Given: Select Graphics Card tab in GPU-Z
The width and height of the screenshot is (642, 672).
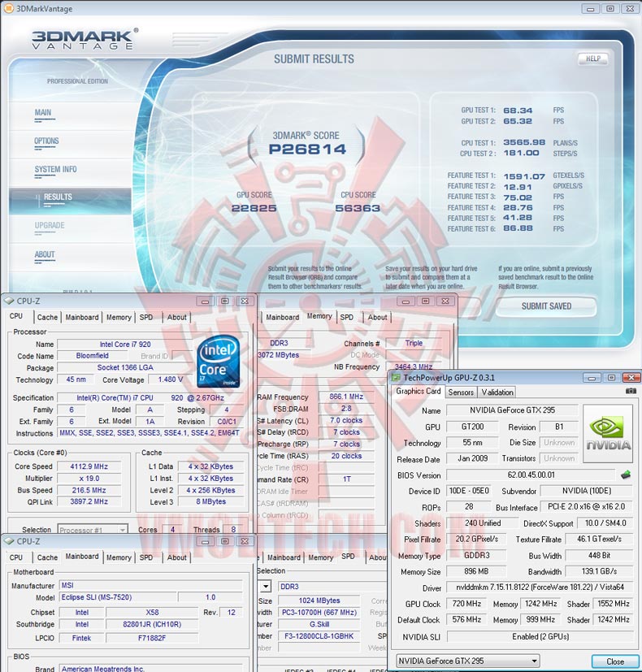Looking at the screenshot, I should coord(418,391).
